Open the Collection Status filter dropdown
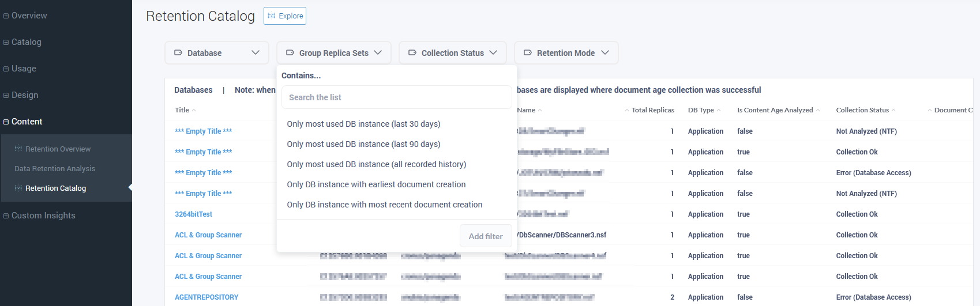Screen dimensions: 980x306 pos(453,53)
